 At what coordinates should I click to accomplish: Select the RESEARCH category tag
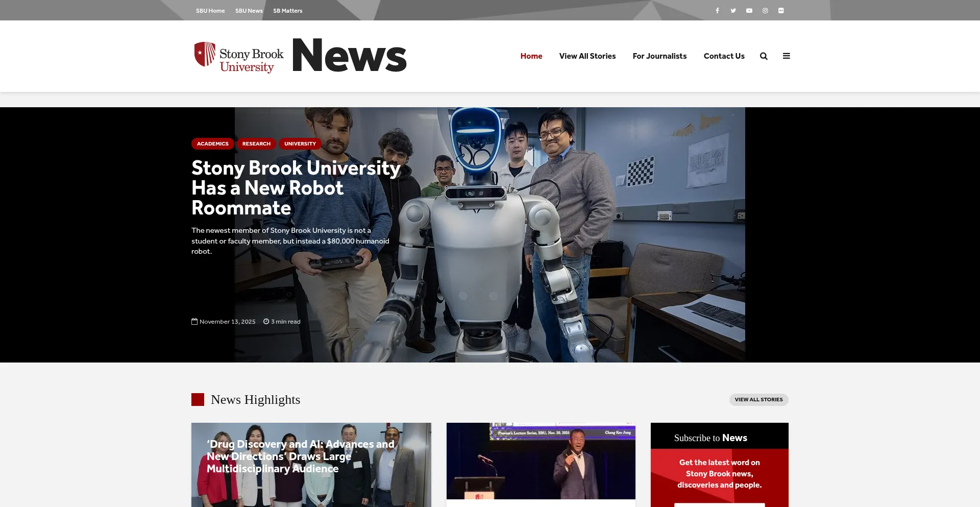[x=256, y=144]
